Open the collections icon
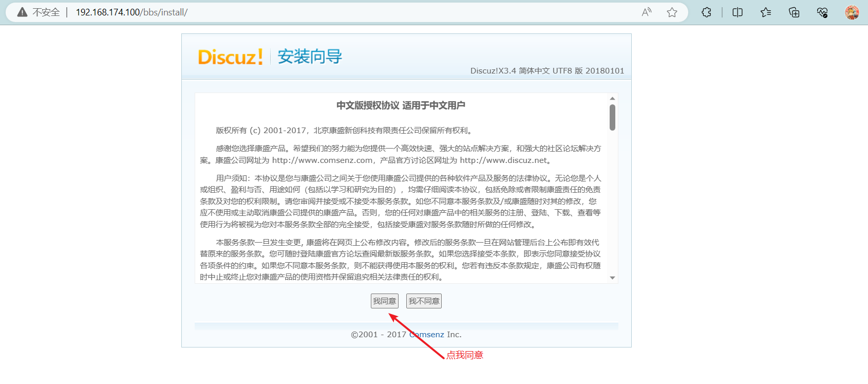The image size is (868, 384). point(794,12)
